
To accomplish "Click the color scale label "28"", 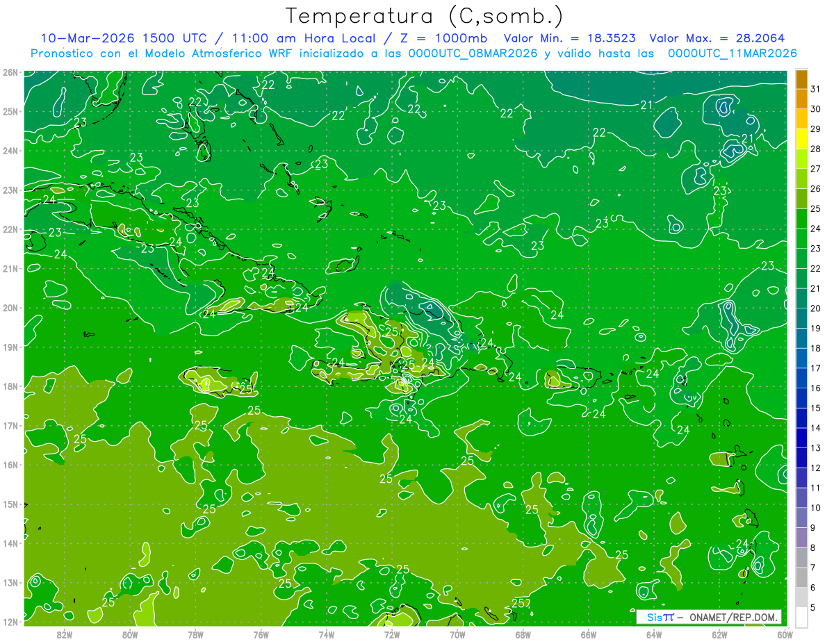I will [816, 148].
